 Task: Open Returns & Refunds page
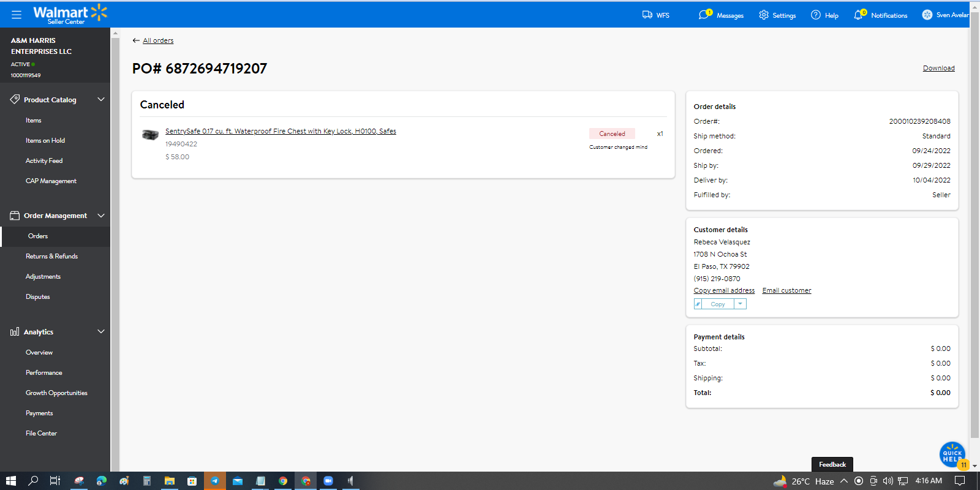tap(51, 257)
